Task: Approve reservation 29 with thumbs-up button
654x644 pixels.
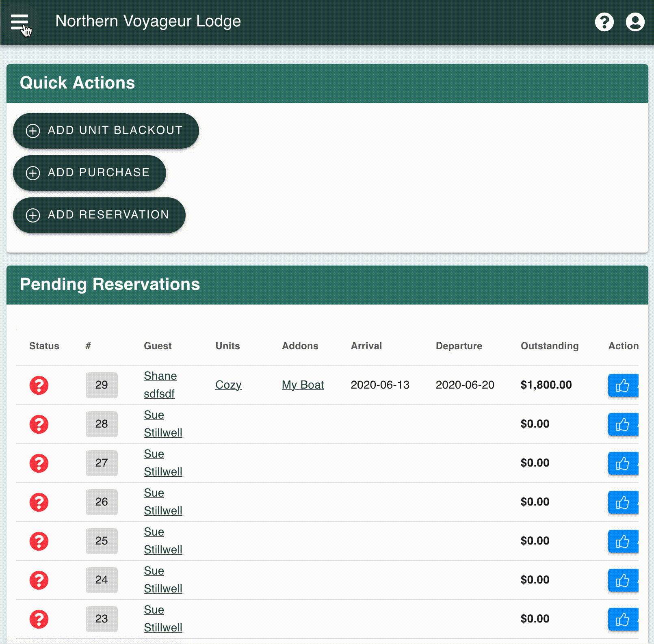Action: pyautogui.click(x=623, y=385)
